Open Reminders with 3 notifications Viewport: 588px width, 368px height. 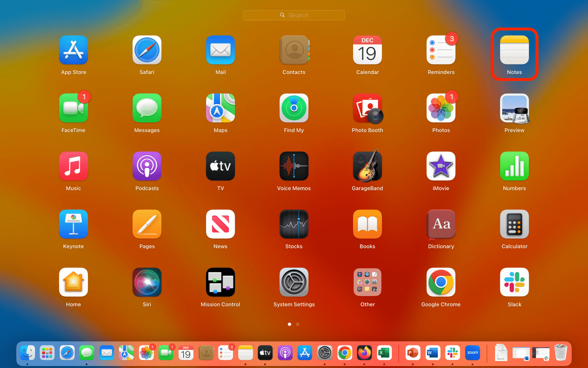[441, 50]
